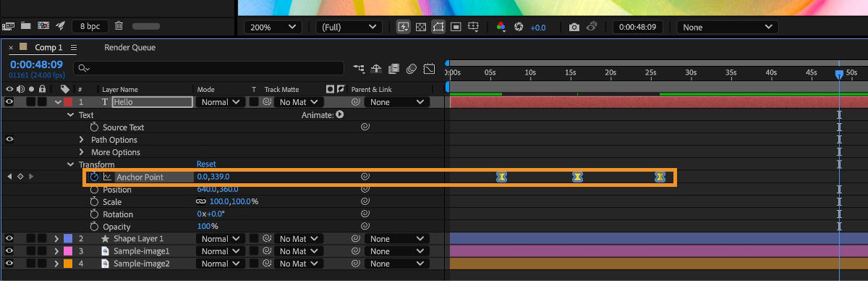Reset exposure icon in viewer
The width and height of the screenshot is (868, 281).
click(518, 27)
